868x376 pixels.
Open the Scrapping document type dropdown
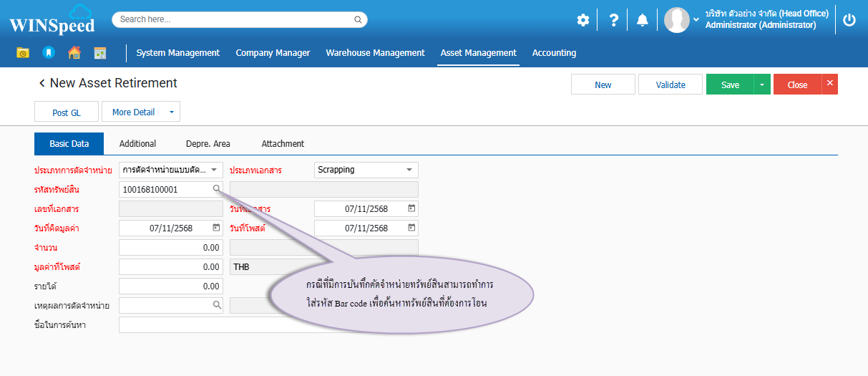pos(409,170)
